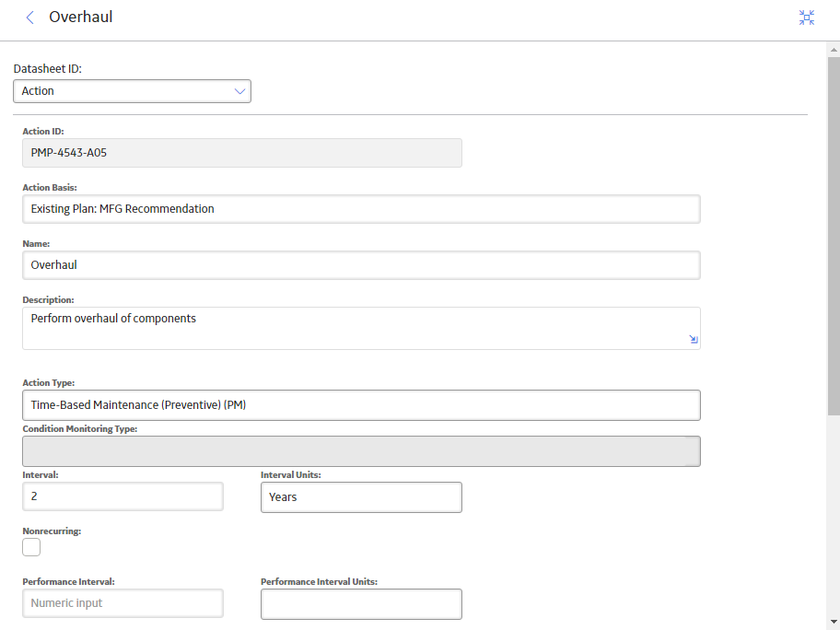Click the Action Basis input field
Viewport: 840px width, 630px height.
pyautogui.click(x=361, y=209)
